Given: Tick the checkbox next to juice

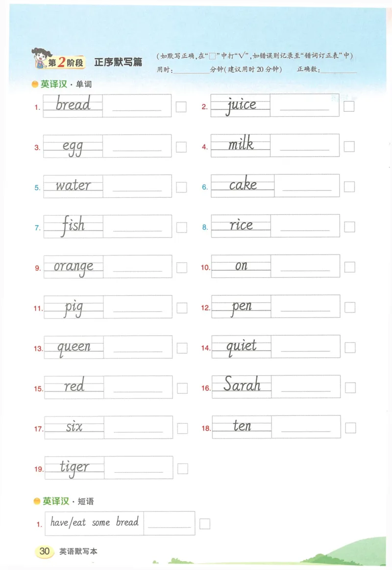Looking at the screenshot, I should [x=349, y=106].
